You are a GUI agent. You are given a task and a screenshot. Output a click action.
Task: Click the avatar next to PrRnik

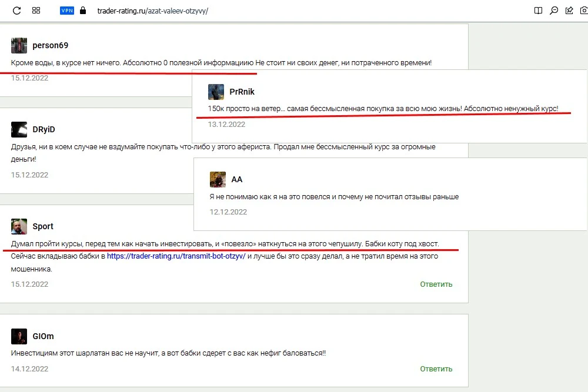tap(216, 92)
